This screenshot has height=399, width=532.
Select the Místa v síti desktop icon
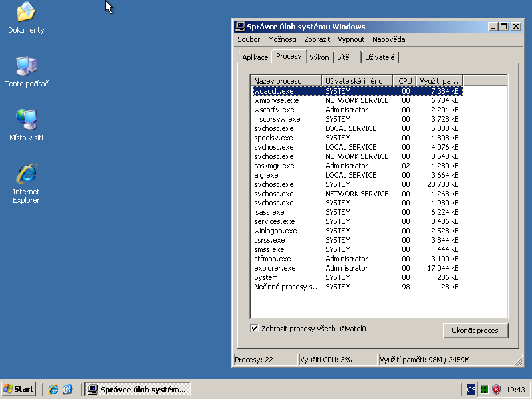pyautogui.click(x=26, y=125)
